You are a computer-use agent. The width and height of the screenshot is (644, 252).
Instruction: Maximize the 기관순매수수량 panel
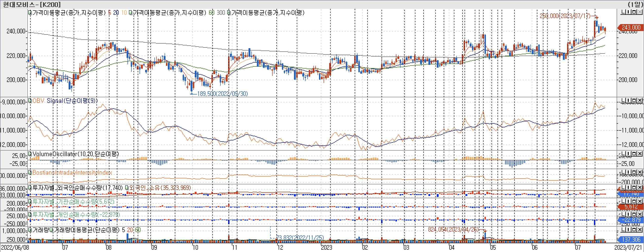click(634, 201)
